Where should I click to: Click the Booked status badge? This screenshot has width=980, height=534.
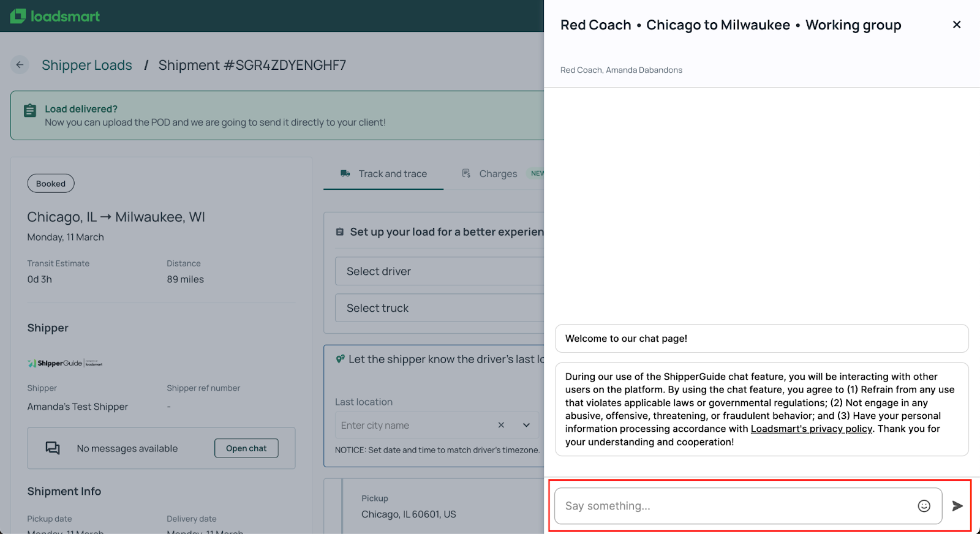tap(51, 184)
